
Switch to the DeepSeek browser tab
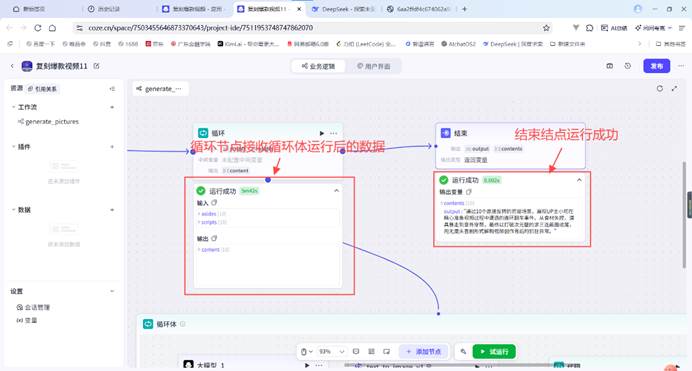coord(344,9)
